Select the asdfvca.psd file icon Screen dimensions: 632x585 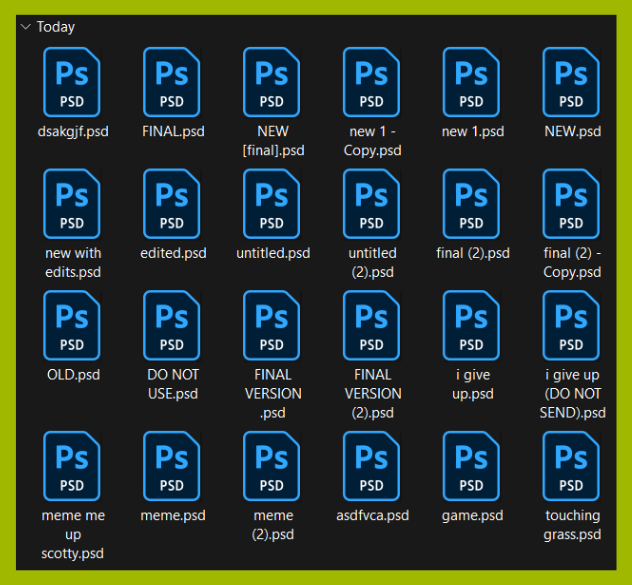point(372,466)
